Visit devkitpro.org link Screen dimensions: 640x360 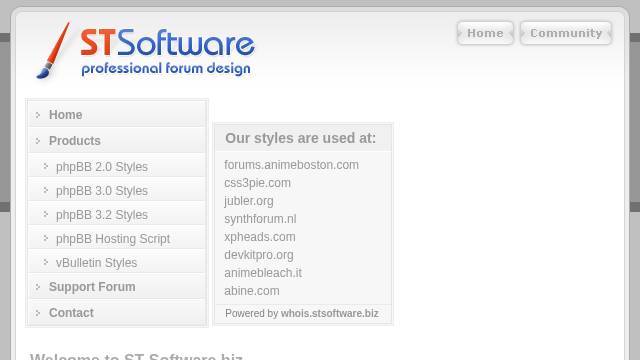[x=259, y=255]
